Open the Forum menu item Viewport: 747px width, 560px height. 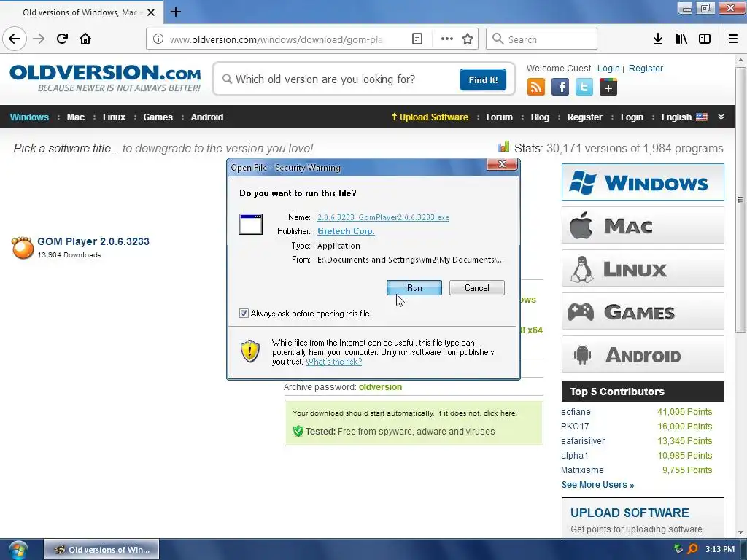(499, 117)
